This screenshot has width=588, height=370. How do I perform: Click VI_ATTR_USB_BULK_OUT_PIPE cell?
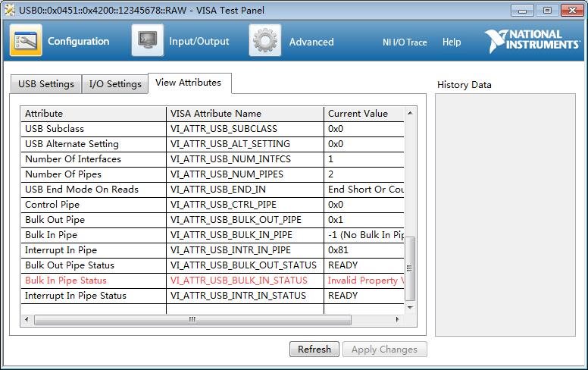[245, 220]
